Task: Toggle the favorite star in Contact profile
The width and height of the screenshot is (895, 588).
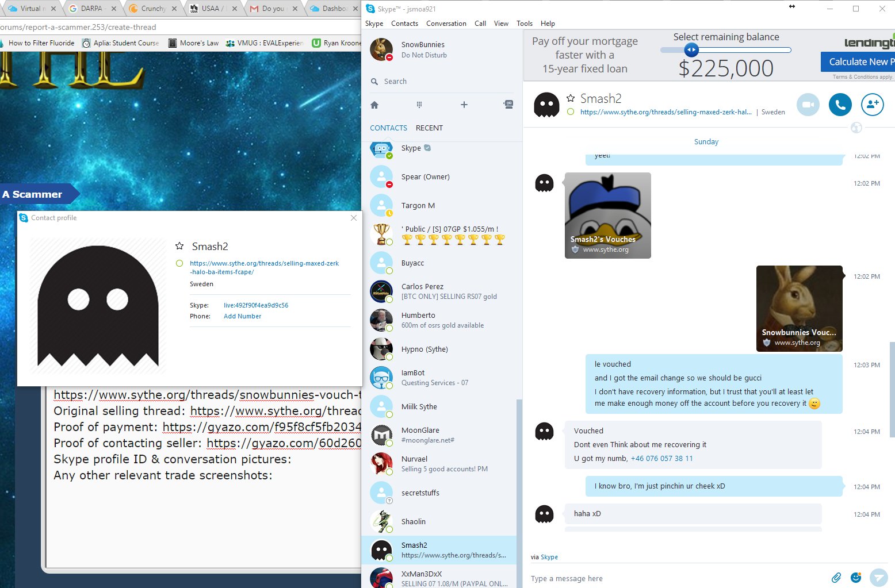Action: point(179,246)
